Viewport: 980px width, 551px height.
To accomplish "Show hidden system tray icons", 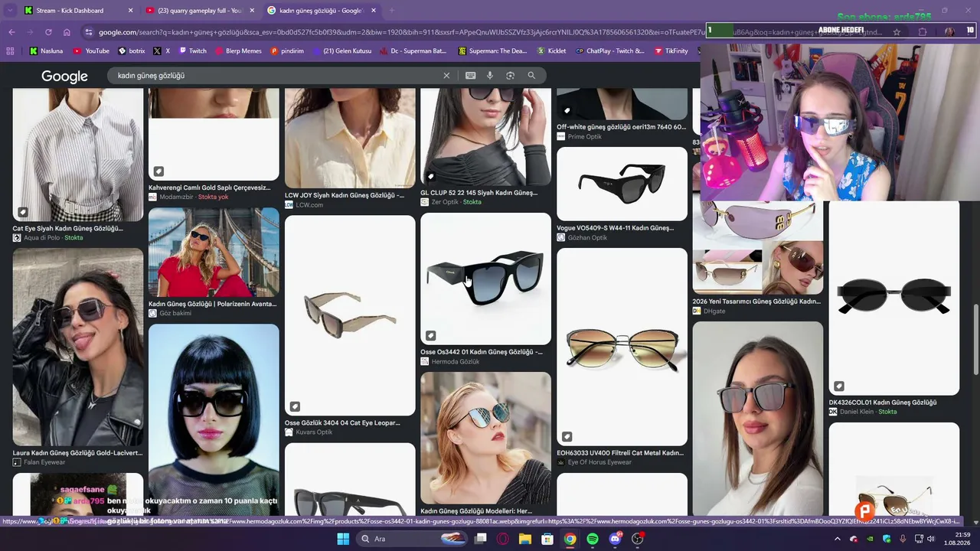I will click(x=837, y=539).
